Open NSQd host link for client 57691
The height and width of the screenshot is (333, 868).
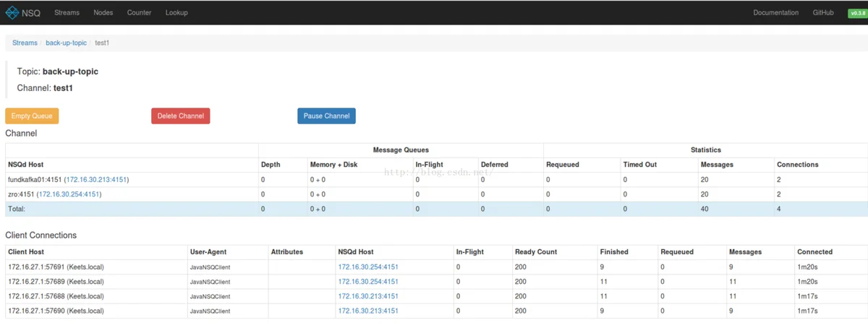[x=368, y=267]
